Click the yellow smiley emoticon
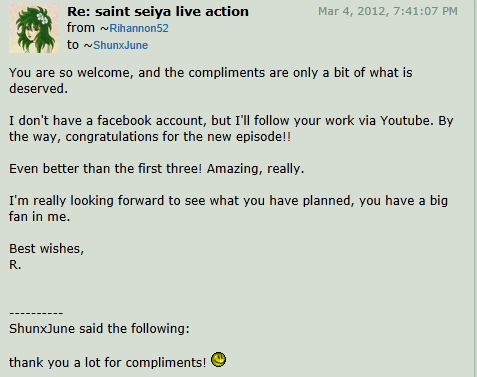Image resolution: width=477 pixels, height=377 pixels. point(219,360)
